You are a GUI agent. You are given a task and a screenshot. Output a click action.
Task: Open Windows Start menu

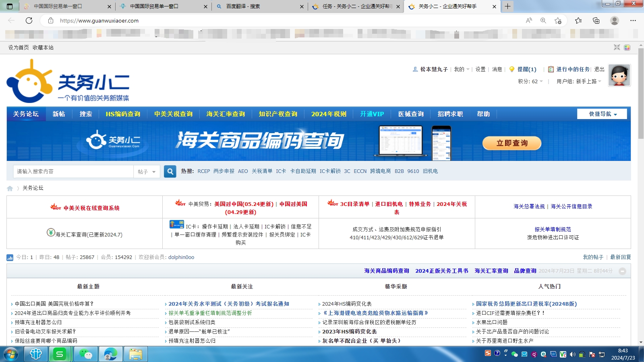(11, 354)
